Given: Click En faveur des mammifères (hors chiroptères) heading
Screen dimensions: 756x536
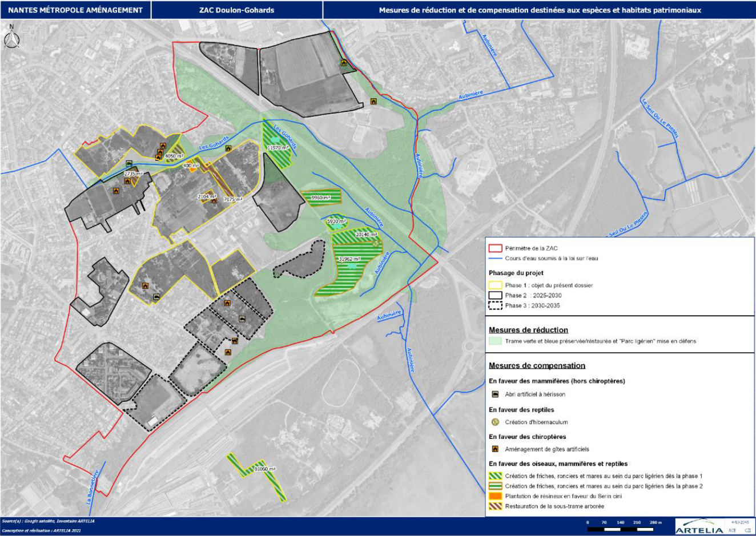Looking at the screenshot, I should tap(557, 381).
